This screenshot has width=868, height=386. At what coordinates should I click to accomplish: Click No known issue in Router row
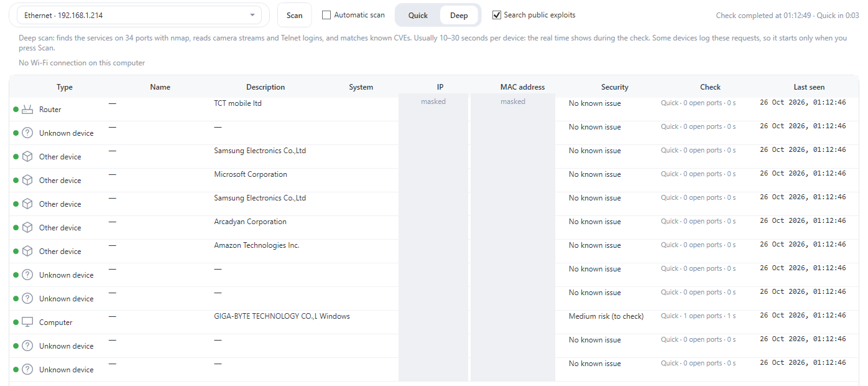pyautogui.click(x=595, y=103)
